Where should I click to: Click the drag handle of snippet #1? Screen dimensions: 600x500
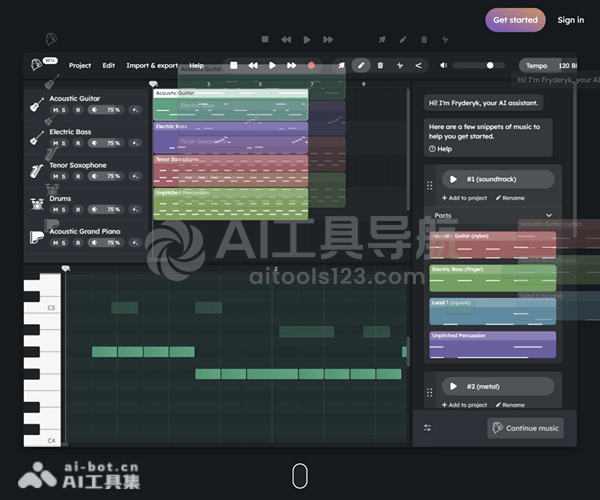(x=429, y=186)
